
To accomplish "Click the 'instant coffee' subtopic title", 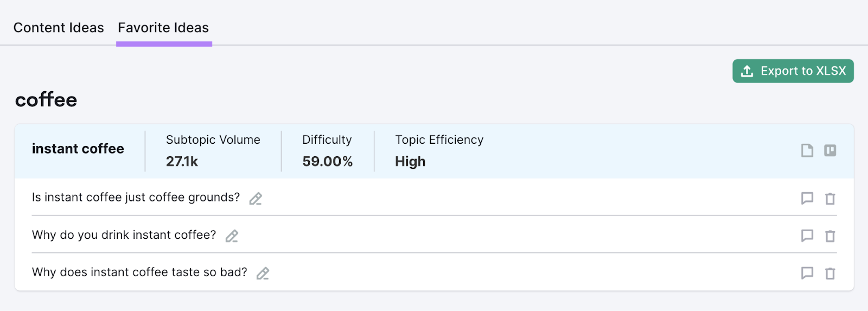I will coord(78,149).
